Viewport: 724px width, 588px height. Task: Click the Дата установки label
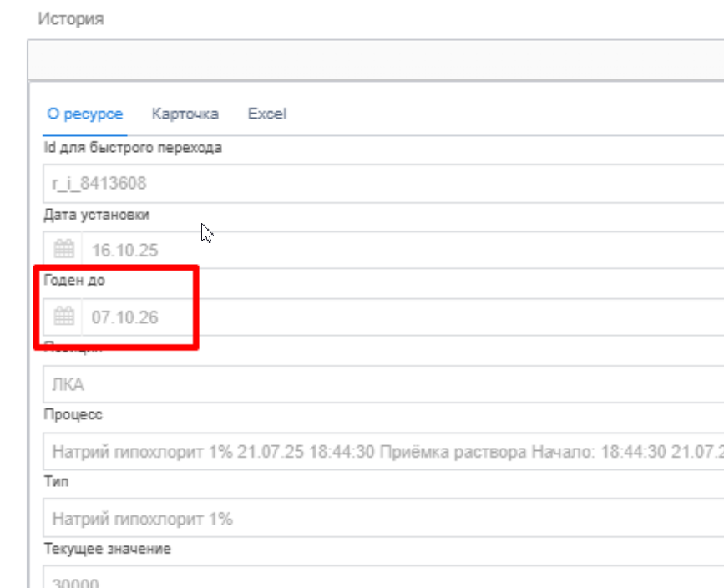[97, 215]
